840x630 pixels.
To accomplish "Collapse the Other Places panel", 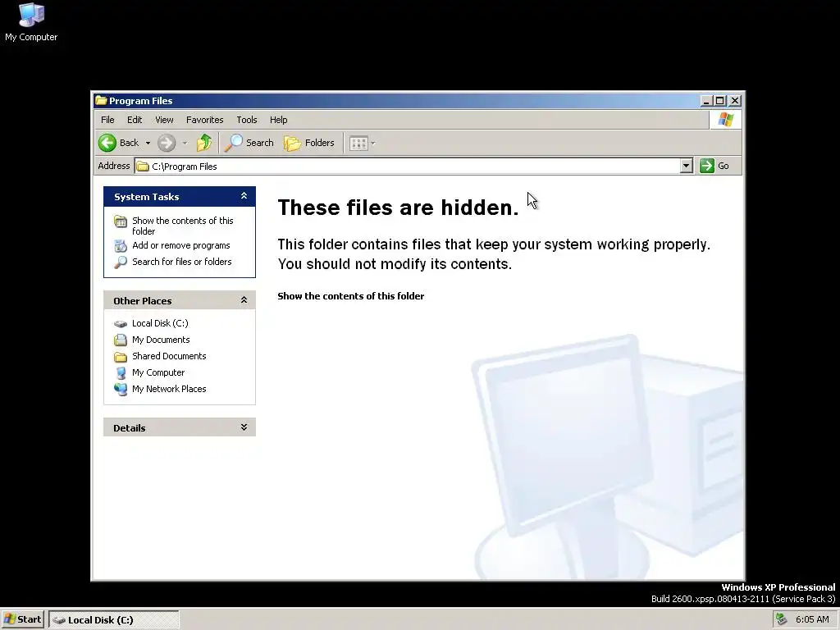I will (x=244, y=300).
